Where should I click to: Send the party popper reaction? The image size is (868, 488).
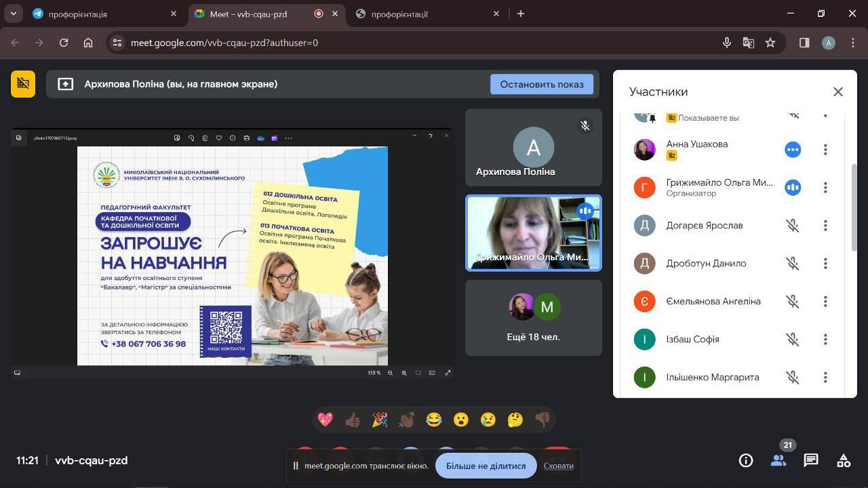click(380, 420)
